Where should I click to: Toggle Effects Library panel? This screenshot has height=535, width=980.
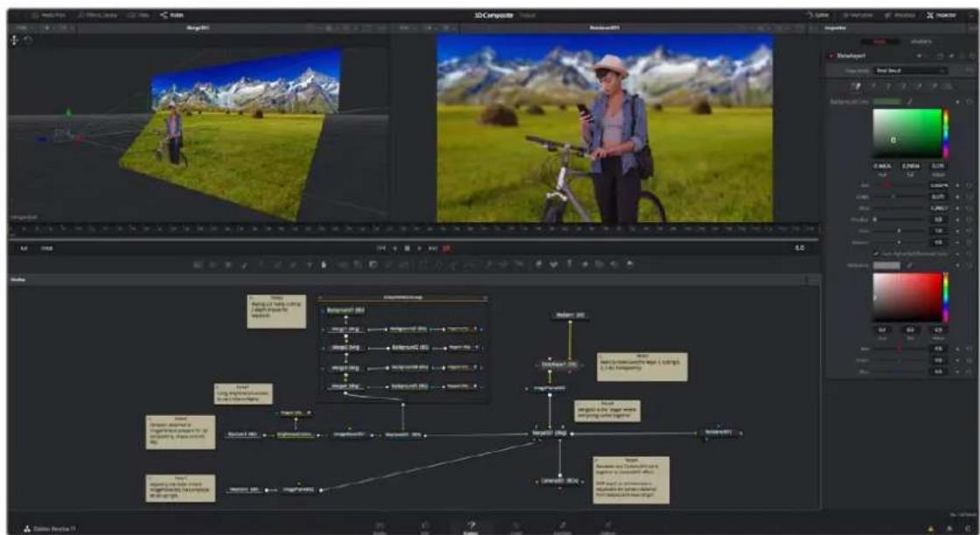pos(99,14)
